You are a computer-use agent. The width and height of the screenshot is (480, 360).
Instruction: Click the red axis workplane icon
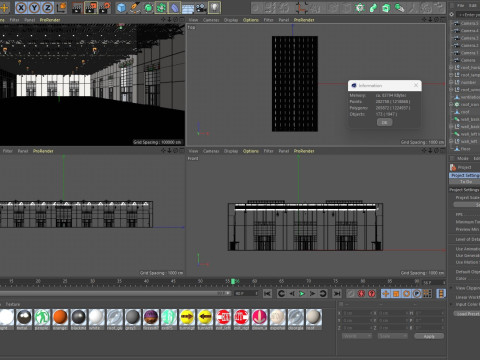click(303, 7)
